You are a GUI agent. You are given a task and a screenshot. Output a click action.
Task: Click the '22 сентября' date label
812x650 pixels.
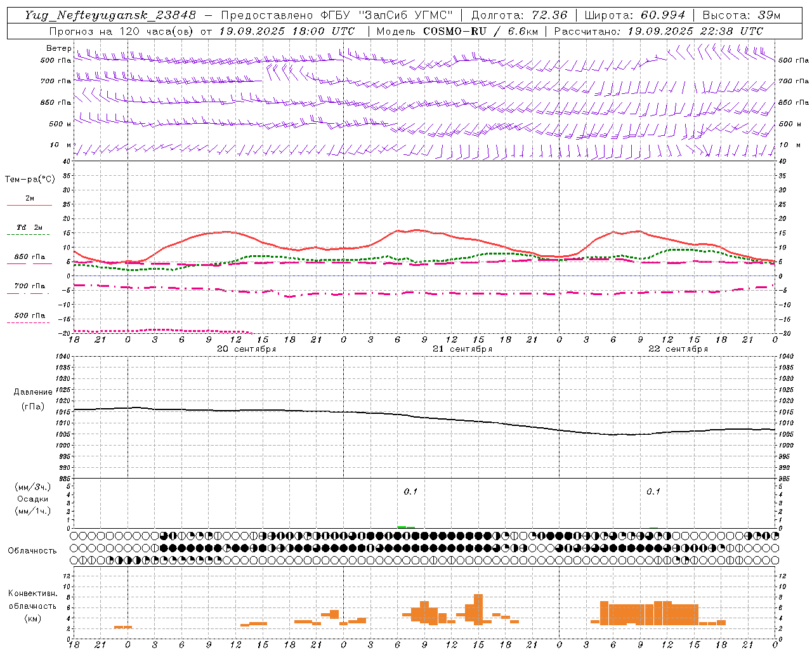(678, 349)
